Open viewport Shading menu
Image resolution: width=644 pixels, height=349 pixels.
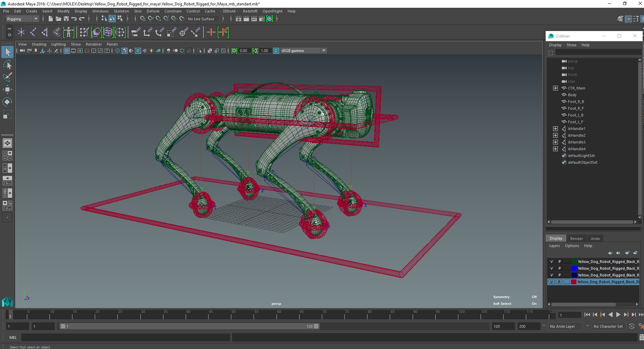coord(39,44)
